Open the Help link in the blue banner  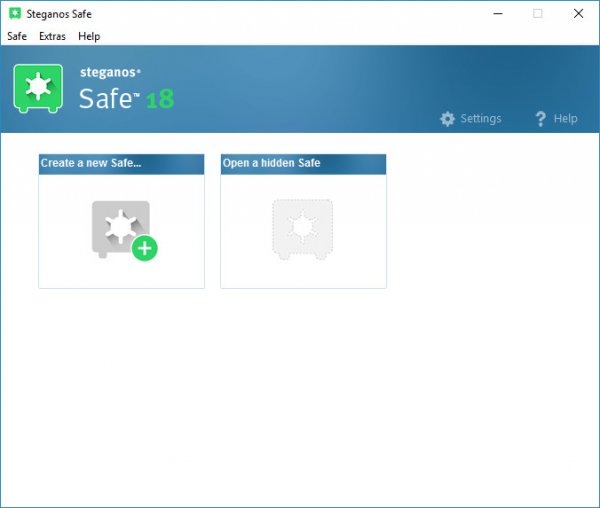tap(566, 119)
